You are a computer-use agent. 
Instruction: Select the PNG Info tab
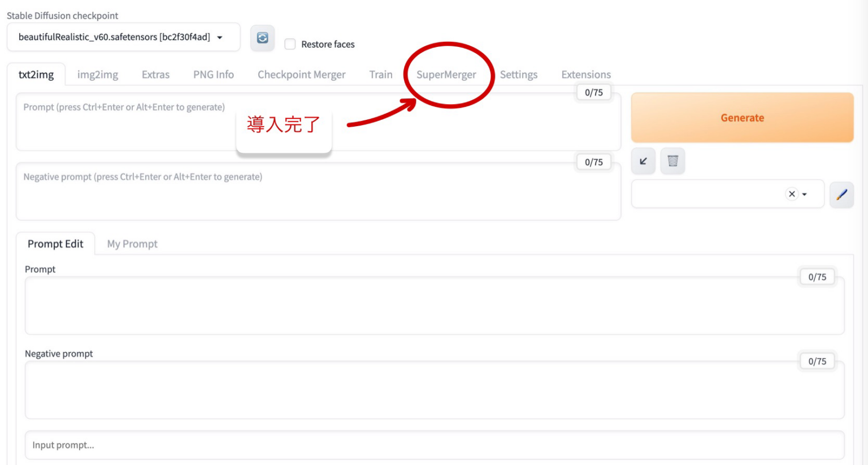[x=213, y=75]
